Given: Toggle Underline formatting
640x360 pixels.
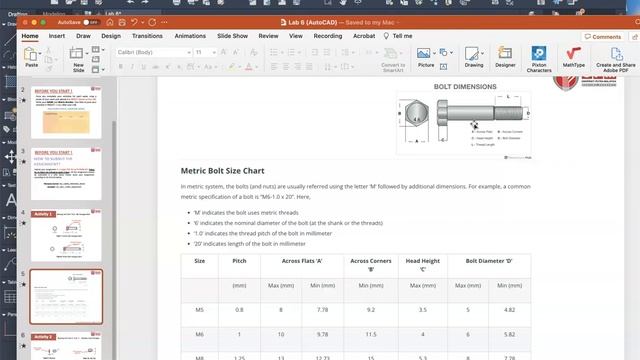Looking at the screenshot, I should (144, 67).
